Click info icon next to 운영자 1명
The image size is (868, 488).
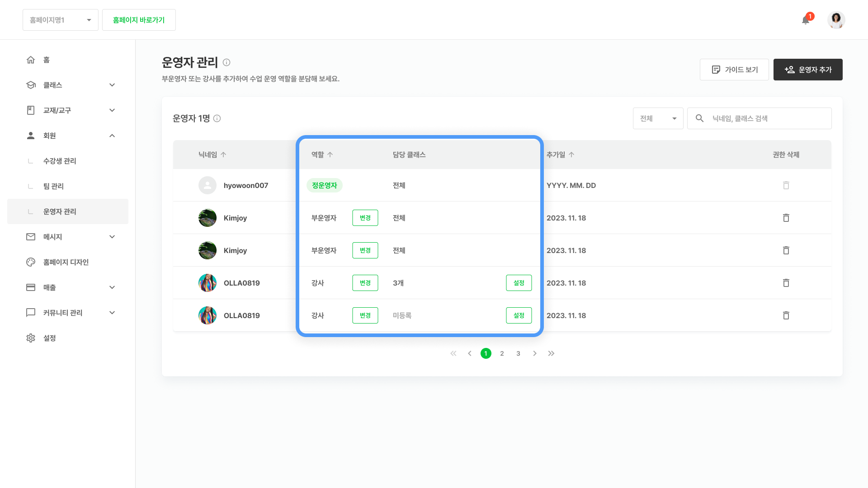click(217, 118)
